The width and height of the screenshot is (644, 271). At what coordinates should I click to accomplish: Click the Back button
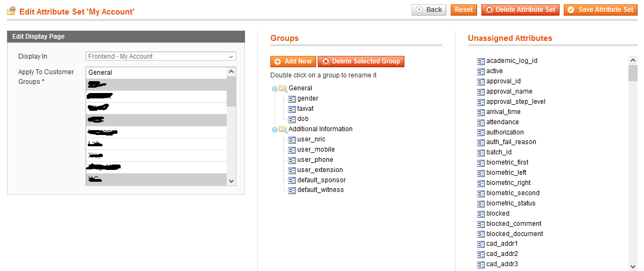[429, 10]
